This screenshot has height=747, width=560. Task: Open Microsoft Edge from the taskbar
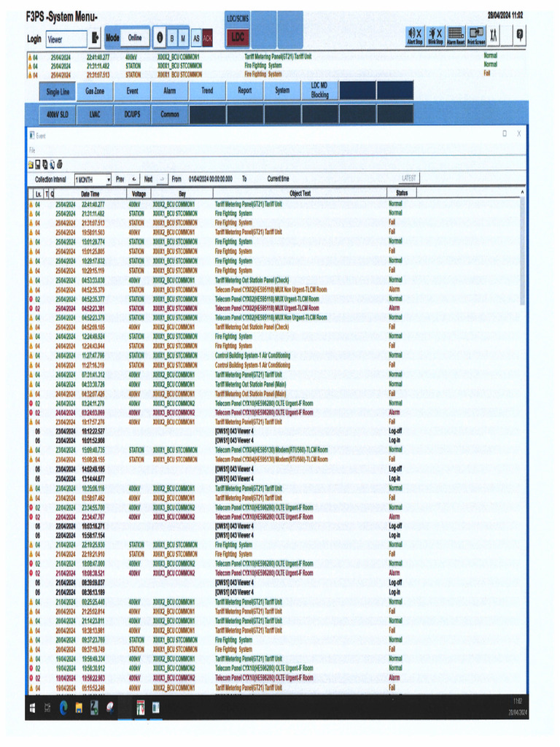click(x=63, y=707)
